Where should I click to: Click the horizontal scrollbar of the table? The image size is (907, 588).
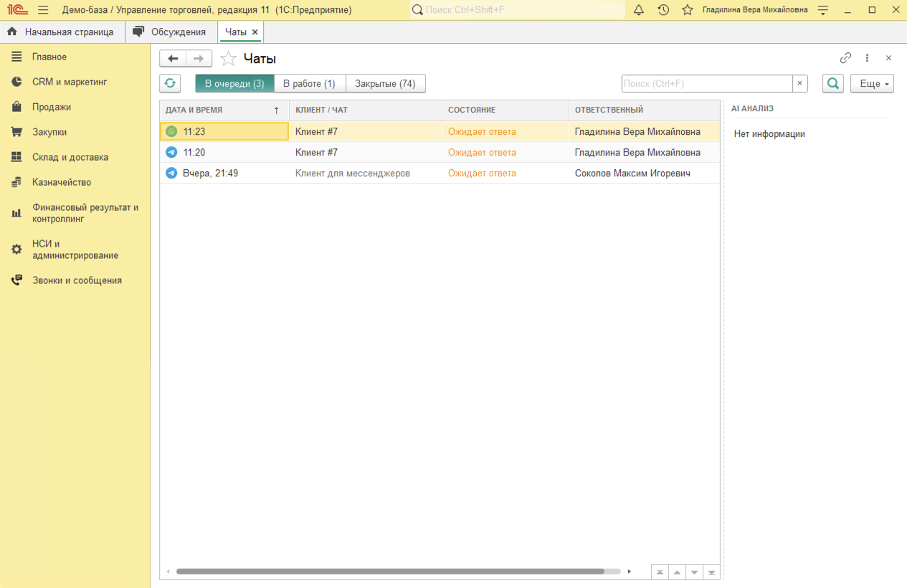pyautogui.click(x=390, y=572)
